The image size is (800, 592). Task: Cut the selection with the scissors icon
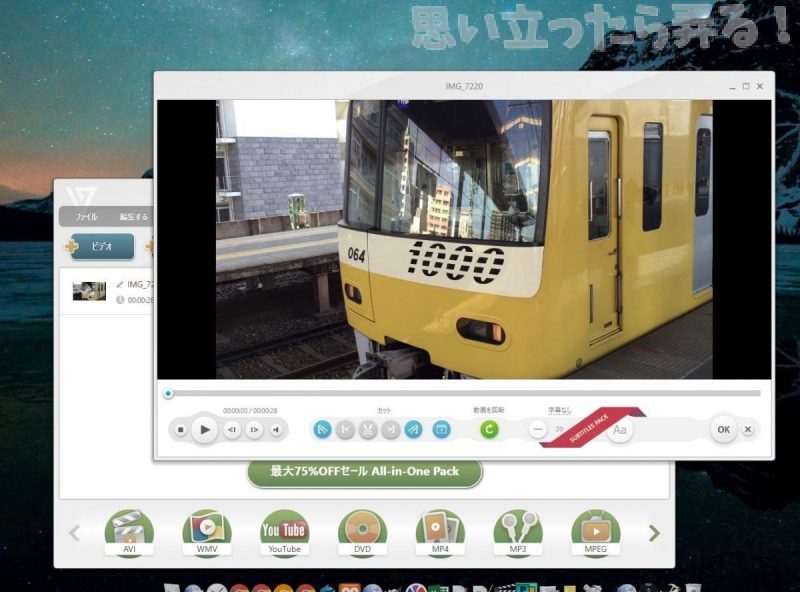368,430
